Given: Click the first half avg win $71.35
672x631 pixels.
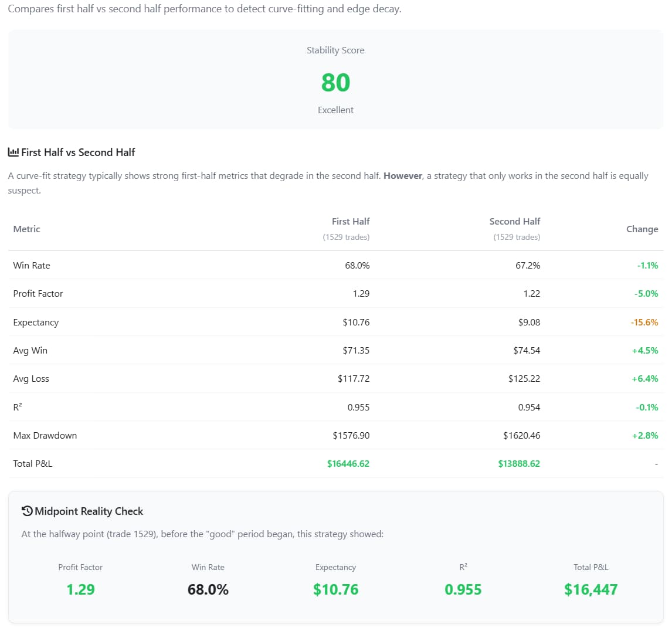Looking at the screenshot, I should pos(356,351).
